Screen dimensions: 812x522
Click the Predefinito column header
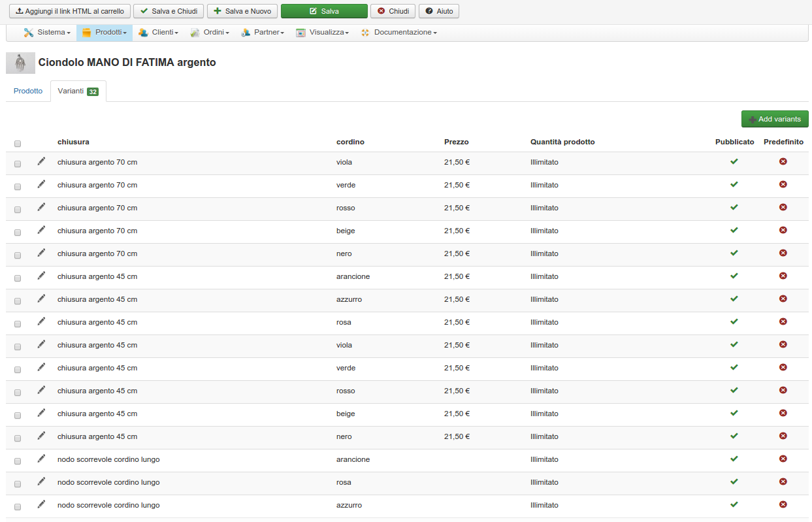pos(783,142)
